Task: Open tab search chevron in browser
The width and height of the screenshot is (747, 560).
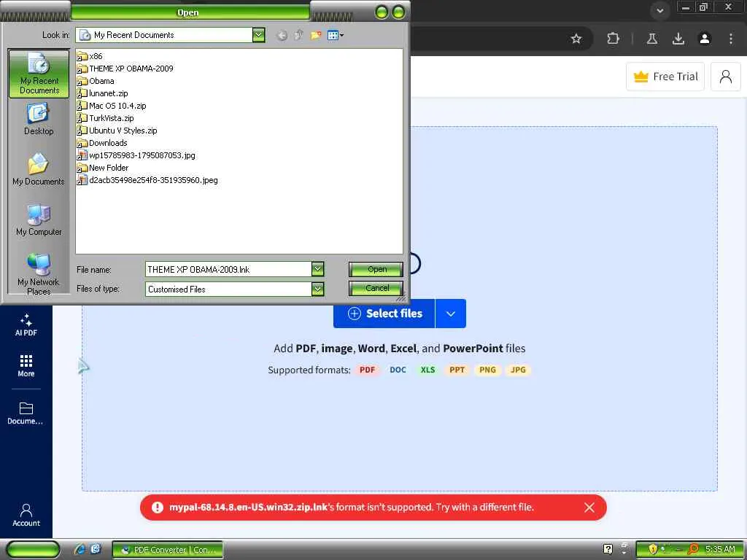Action: 659,10
